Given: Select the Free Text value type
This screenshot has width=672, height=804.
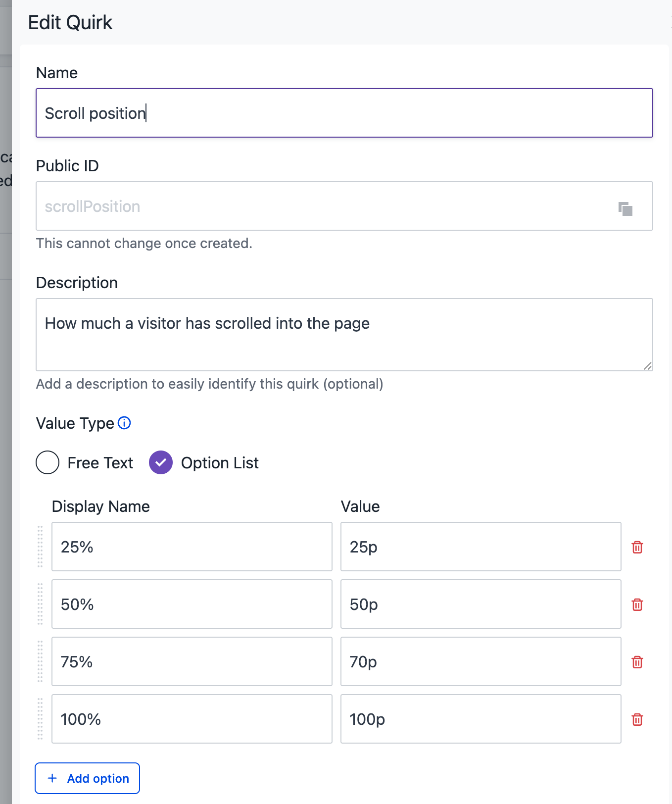Looking at the screenshot, I should pos(48,463).
